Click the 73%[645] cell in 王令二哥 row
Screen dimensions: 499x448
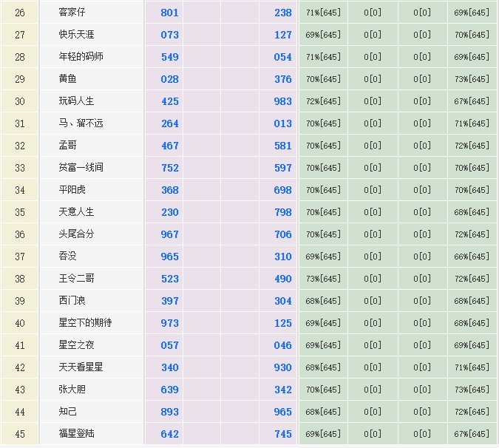[323, 279]
